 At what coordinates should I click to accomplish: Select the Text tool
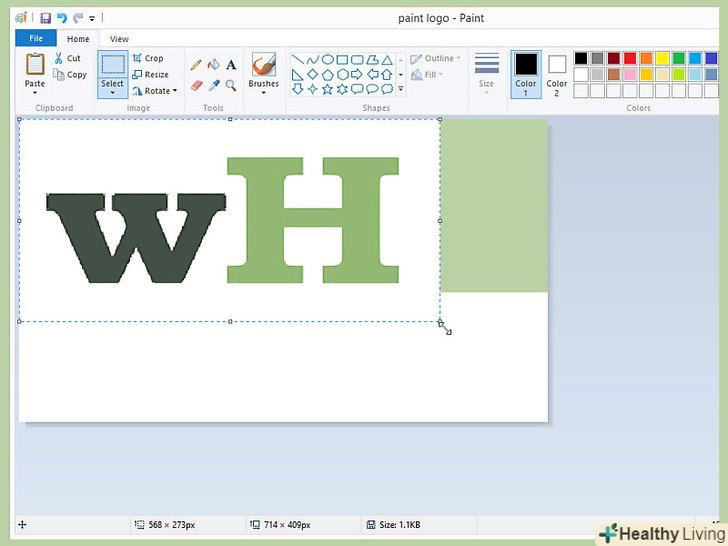click(231, 65)
